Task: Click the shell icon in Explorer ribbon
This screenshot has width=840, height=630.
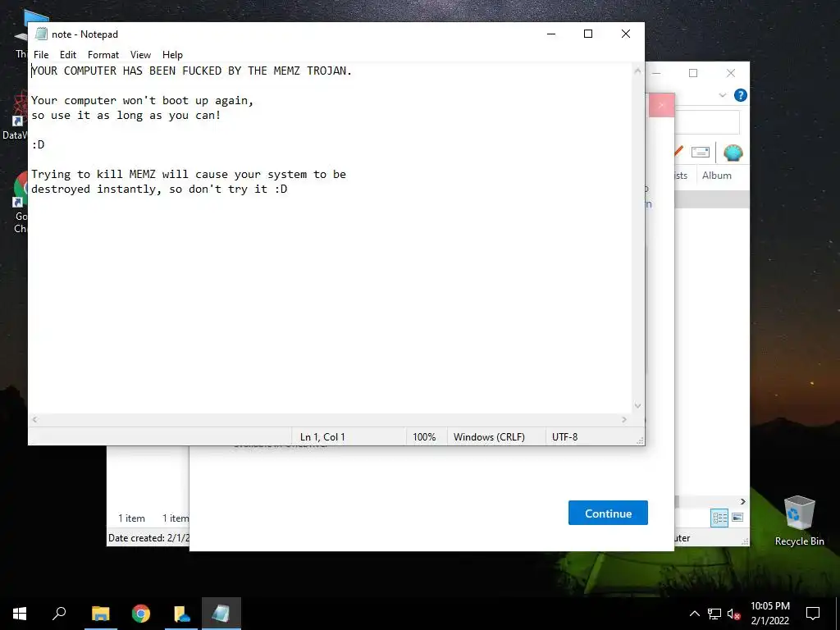Action: (733, 153)
